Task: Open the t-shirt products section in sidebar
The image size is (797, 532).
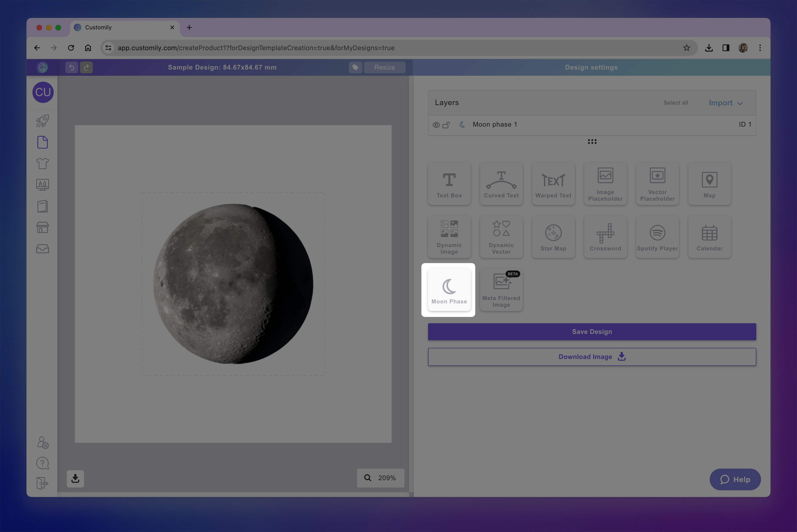Action: [x=42, y=163]
